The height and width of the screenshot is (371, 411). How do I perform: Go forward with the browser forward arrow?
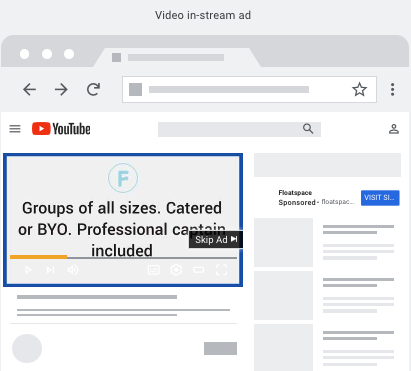tap(61, 89)
